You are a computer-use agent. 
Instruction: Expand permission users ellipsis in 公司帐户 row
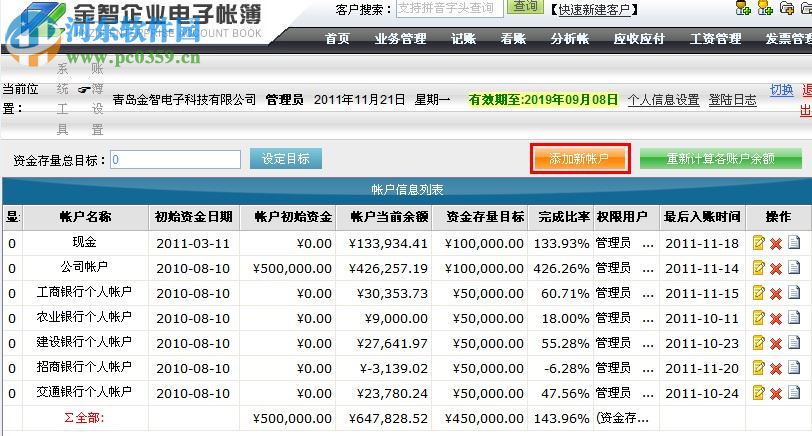coord(647,270)
